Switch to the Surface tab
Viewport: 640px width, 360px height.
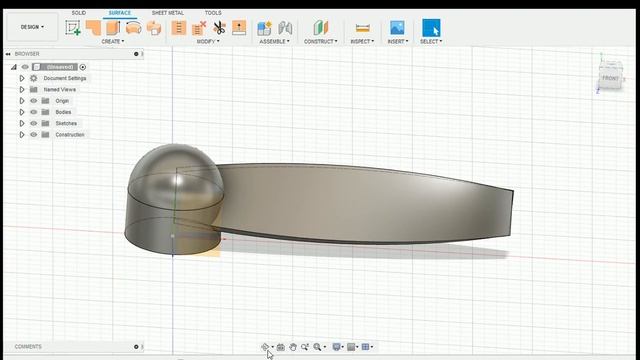click(120, 13)
